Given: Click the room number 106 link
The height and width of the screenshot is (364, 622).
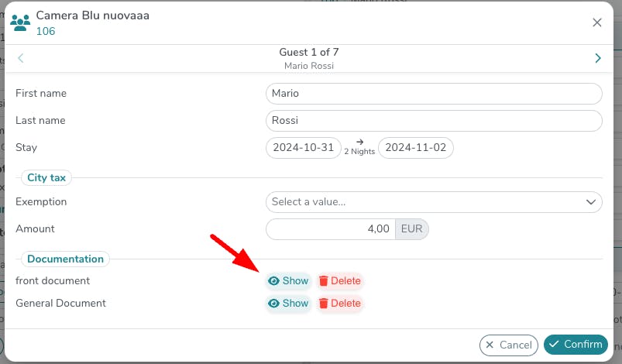Looking at the screenshot, I should coord(46,32).
